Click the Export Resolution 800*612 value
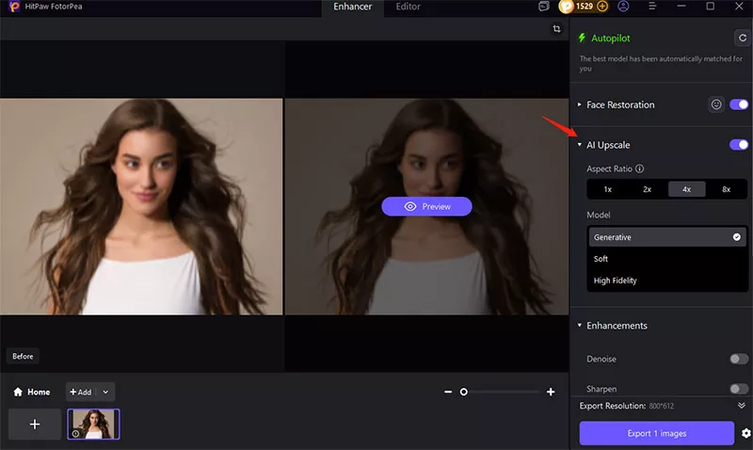Image resolution: width=753 pixels, height=450 pixels. click(x=661, y=406)
